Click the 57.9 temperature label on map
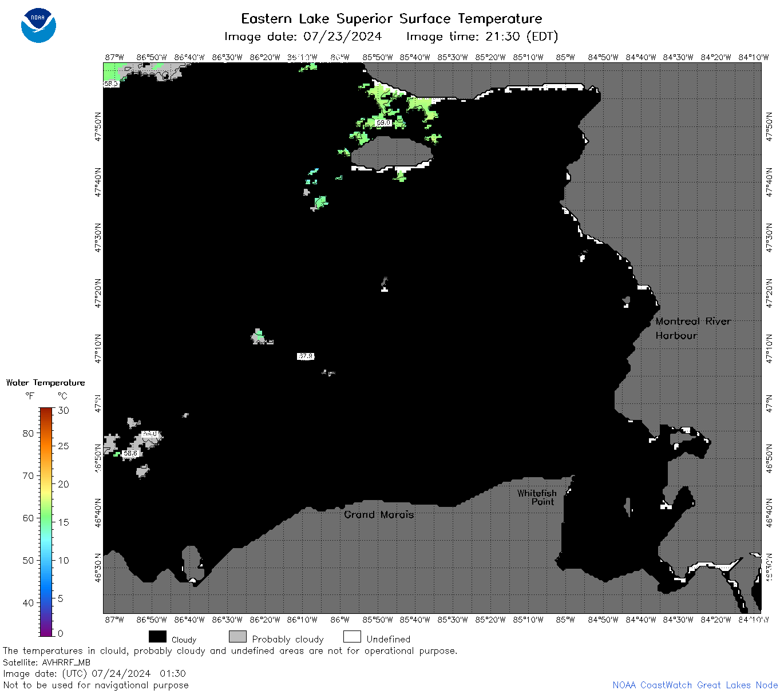This screenshot has width=784, height=694. (x=306, y=356)
